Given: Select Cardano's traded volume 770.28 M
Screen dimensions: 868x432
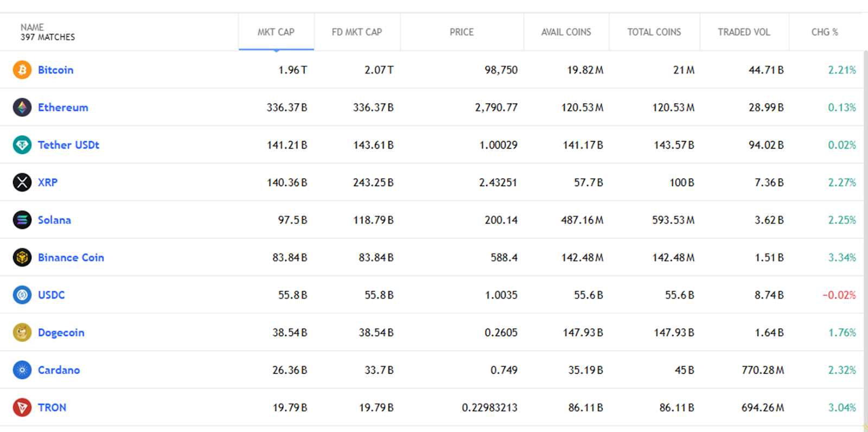Looking at the screenshot, I should coord(763,370).
